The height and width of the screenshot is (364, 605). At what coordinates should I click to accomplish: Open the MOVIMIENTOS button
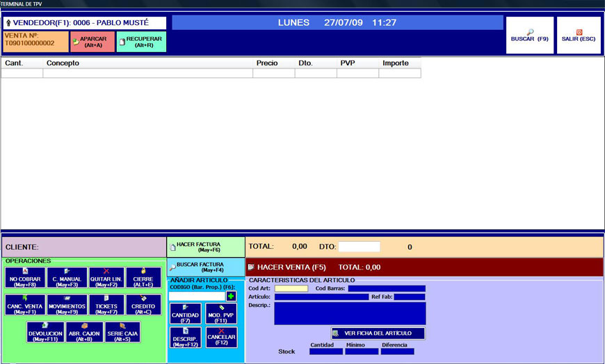point(67,305)
